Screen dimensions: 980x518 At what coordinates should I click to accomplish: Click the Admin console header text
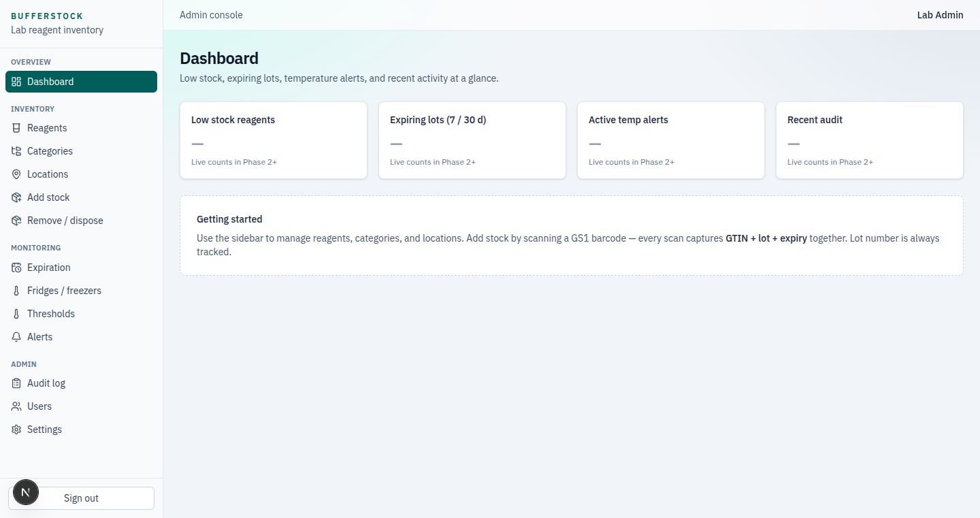211,15
